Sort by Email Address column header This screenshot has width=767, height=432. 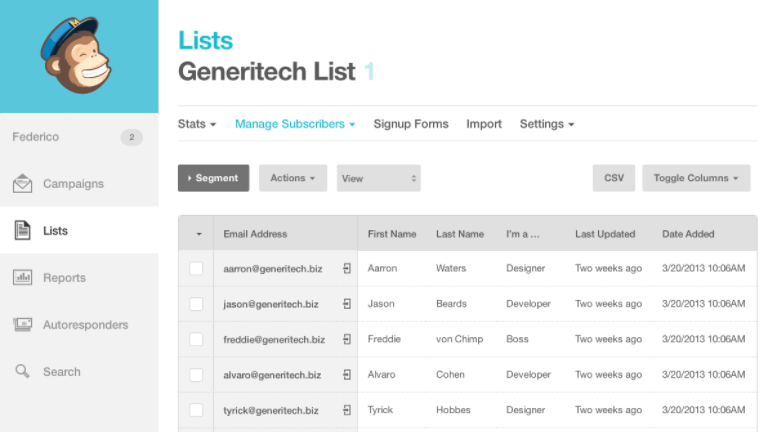(255, 234)
